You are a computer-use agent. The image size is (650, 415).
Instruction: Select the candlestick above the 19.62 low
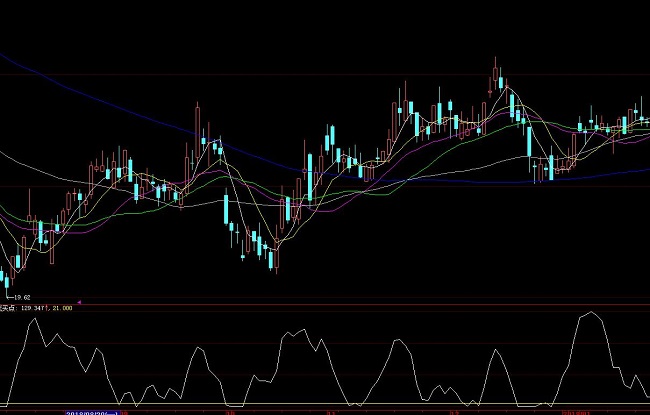click(x=16, y=264)
